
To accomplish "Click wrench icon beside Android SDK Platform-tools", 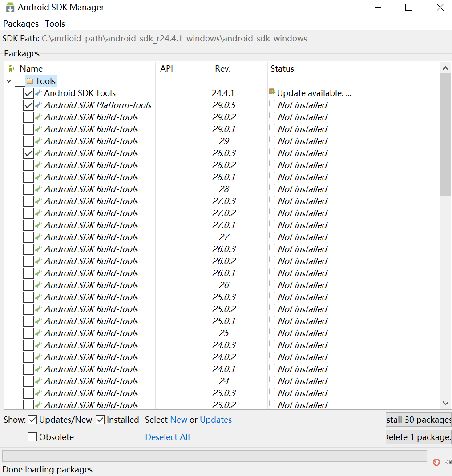I will pyautogui.click(x=38, y=105).
